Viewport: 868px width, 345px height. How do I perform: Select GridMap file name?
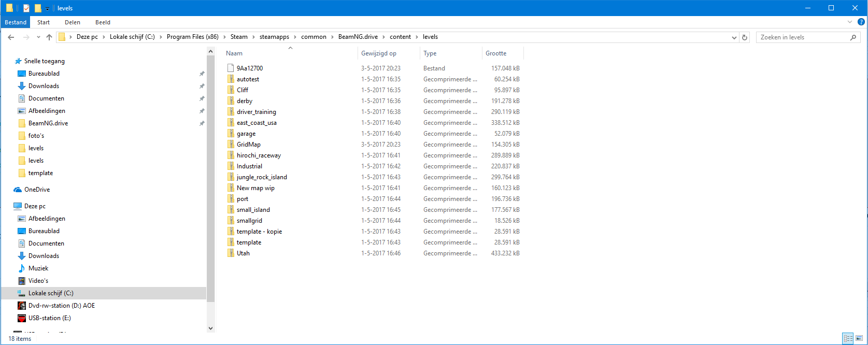click(x=249, y=145)
